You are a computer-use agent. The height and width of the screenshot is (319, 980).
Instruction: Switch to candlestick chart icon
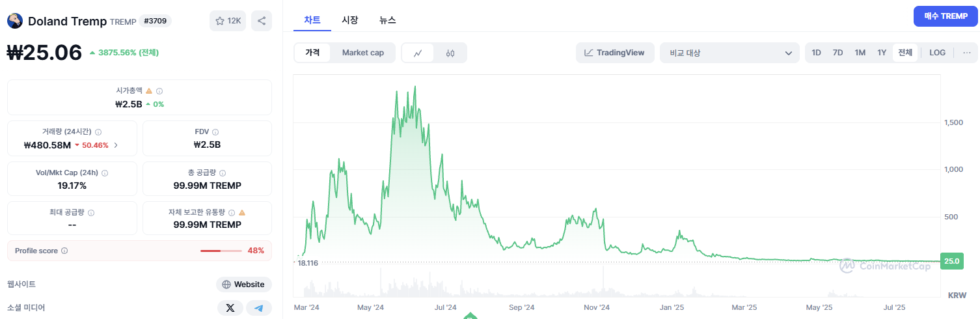450,53
